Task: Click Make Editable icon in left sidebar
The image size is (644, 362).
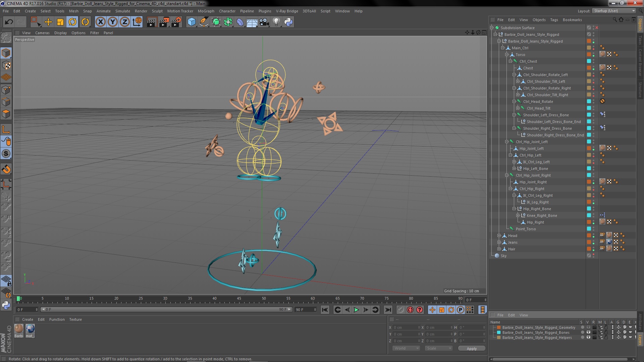Action: click(x=6, y=38)
